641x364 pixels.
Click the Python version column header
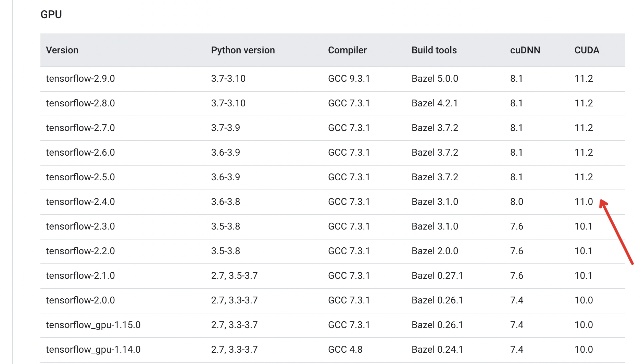tap(243, 50)
